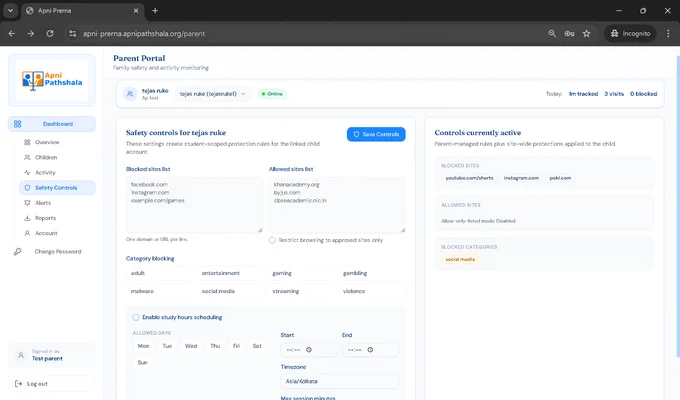Click the site information icon in address bar
This screenshot has height=400, width=680.
(x=72, y=33)
